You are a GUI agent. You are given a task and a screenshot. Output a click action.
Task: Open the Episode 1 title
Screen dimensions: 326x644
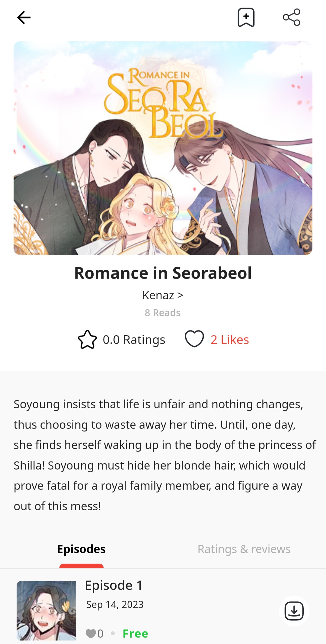[113, 585]
